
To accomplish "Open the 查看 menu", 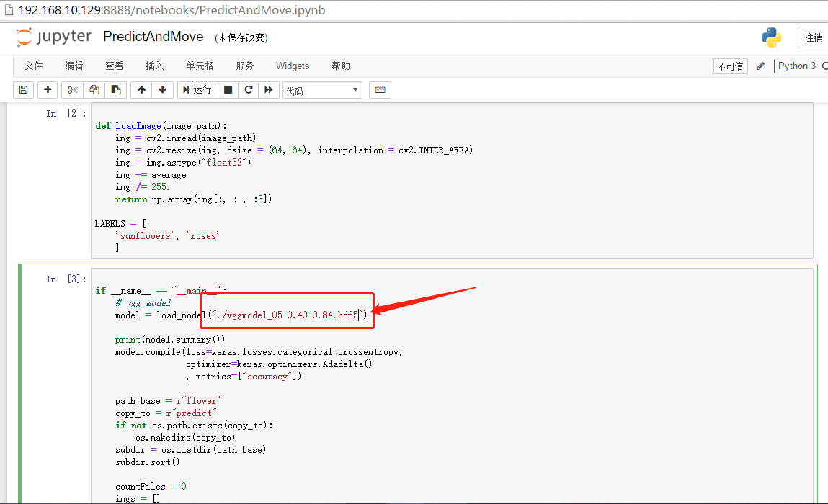I will click(x=114, y=66).
